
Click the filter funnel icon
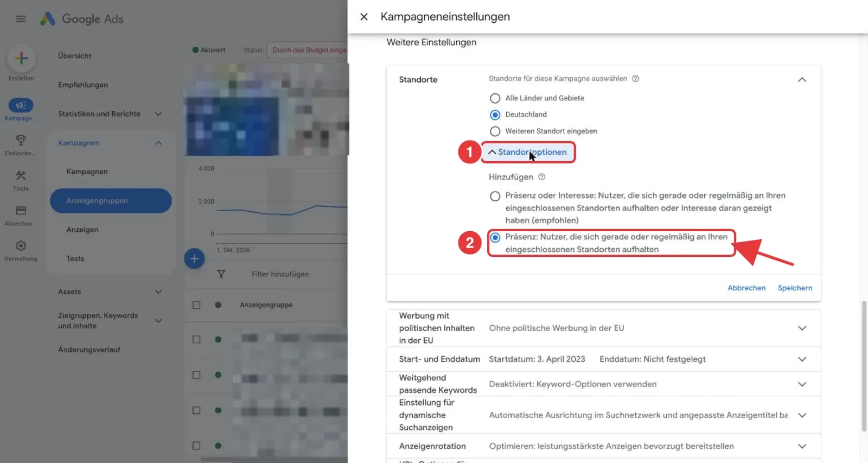(221, 274)
